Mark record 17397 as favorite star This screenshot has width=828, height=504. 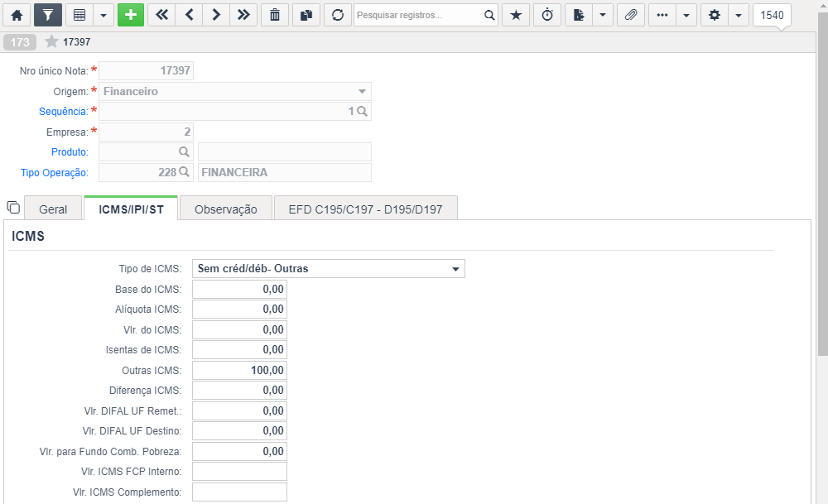(51, 41)
